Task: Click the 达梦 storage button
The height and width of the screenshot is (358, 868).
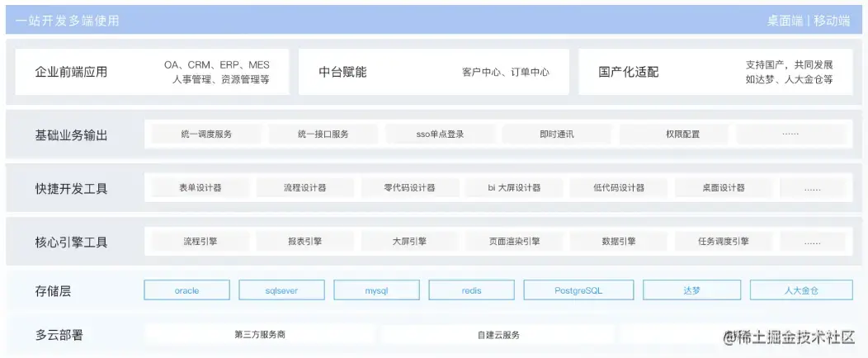Action: [692, 290]
